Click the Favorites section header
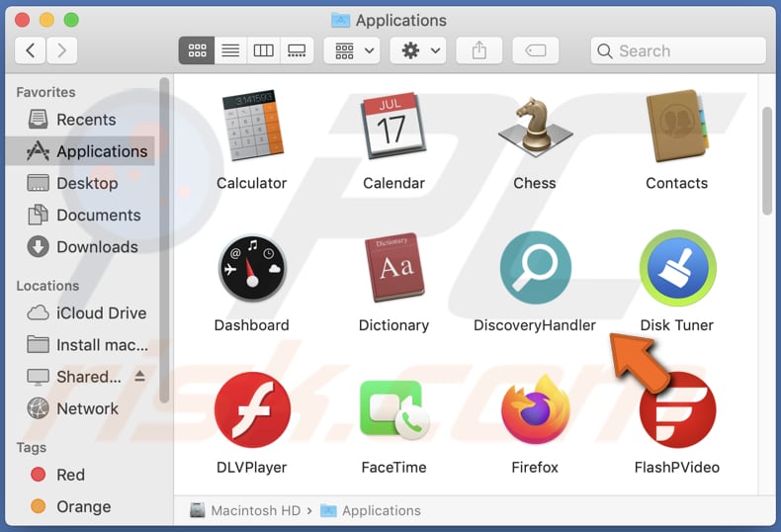781x532 pixels. click(x=45, y=92)
